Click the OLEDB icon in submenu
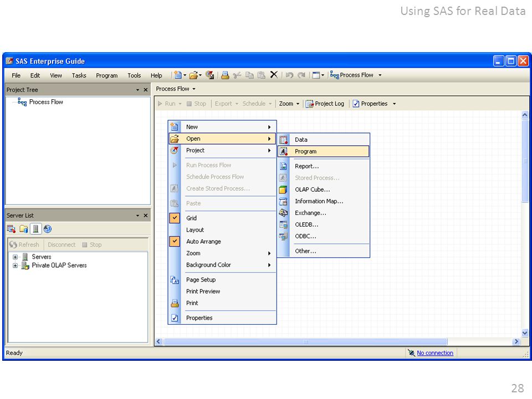Viewport: 532px width, 399px height. pos(283,224)
